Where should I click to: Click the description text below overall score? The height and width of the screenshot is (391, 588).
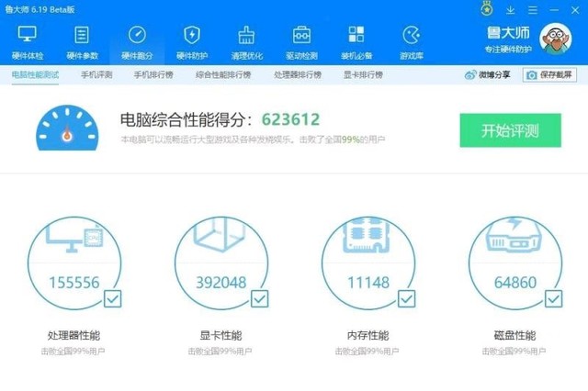253,140
